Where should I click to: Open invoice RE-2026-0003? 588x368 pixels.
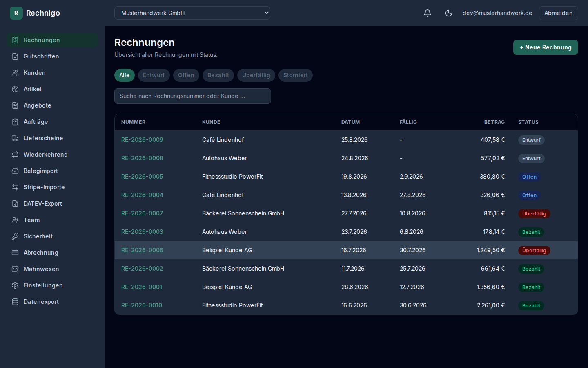click(x=142, y=232)
